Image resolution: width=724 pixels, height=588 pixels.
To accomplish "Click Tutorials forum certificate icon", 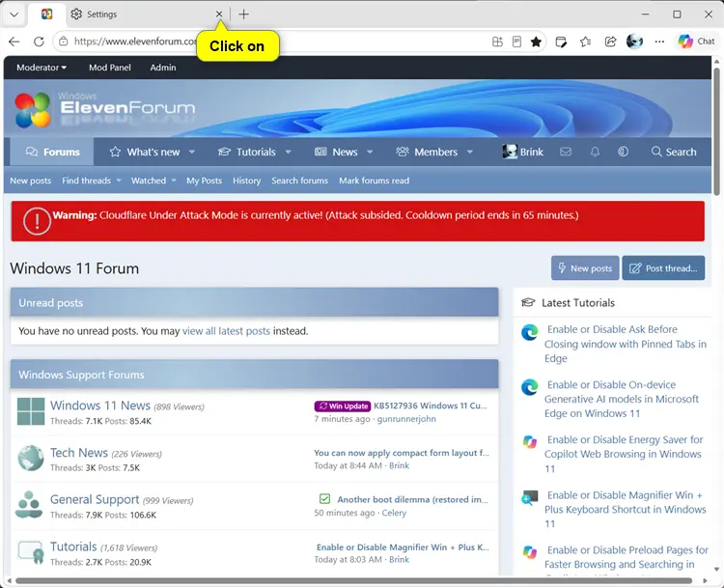I will click(31, 552).
